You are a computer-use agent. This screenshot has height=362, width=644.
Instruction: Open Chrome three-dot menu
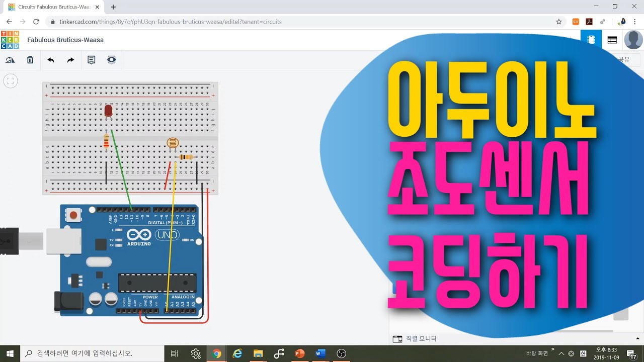[x=635, y=22]
